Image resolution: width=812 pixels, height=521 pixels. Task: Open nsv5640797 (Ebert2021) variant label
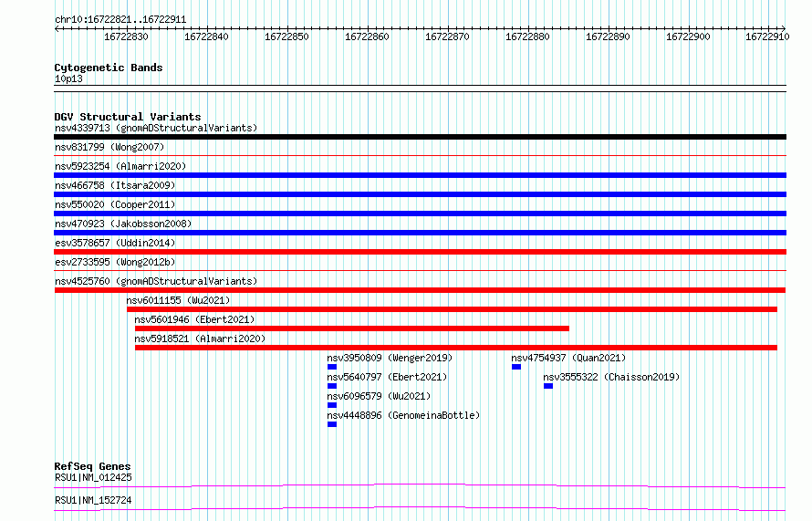387,377
